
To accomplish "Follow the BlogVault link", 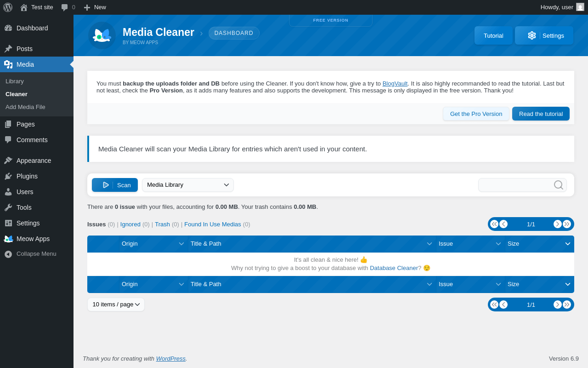I will point(395,84).
